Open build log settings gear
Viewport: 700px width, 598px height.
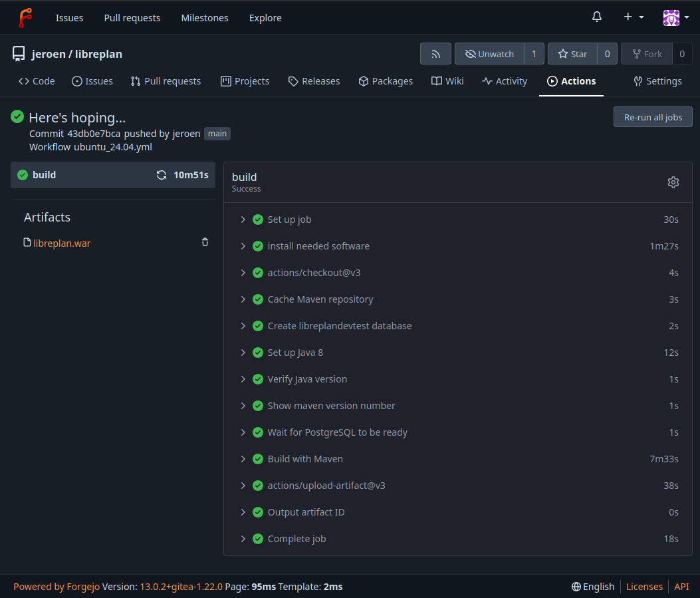[673, 182]
